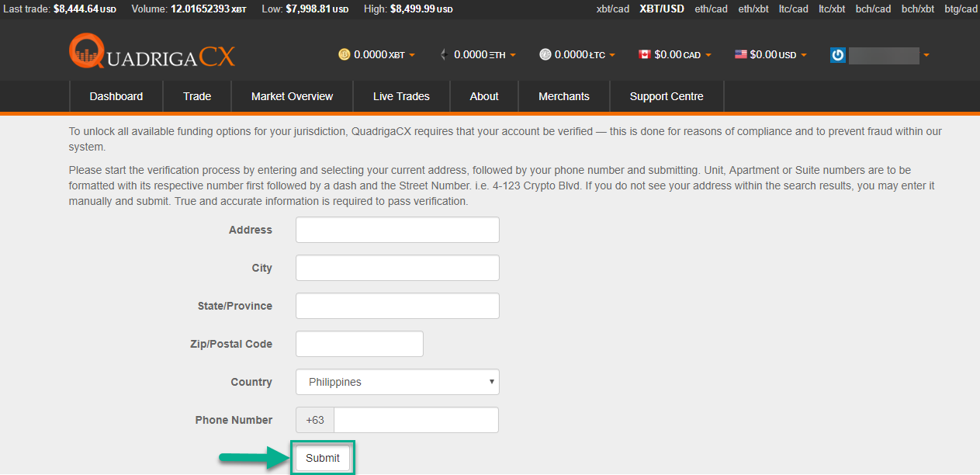The width and height of the screenshot is (980, 475).
Task: Select the ltc/cad trading pair
Action: [794, 9]
